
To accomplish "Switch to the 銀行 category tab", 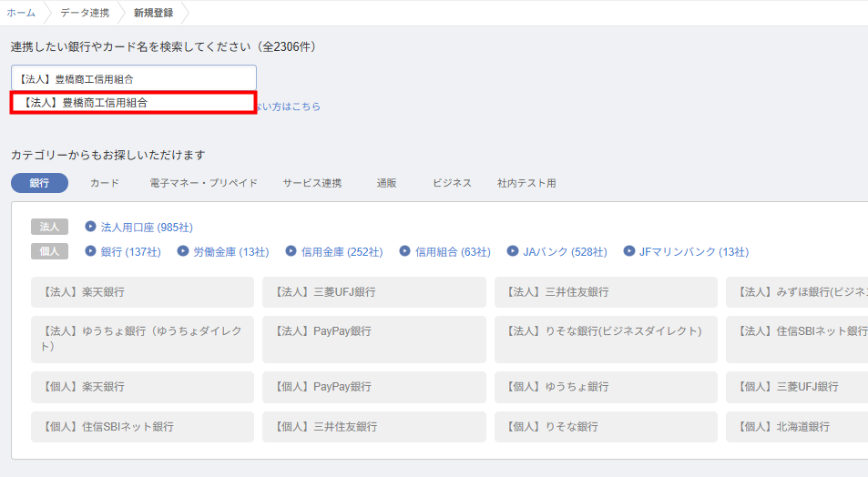I will (39, 183).
